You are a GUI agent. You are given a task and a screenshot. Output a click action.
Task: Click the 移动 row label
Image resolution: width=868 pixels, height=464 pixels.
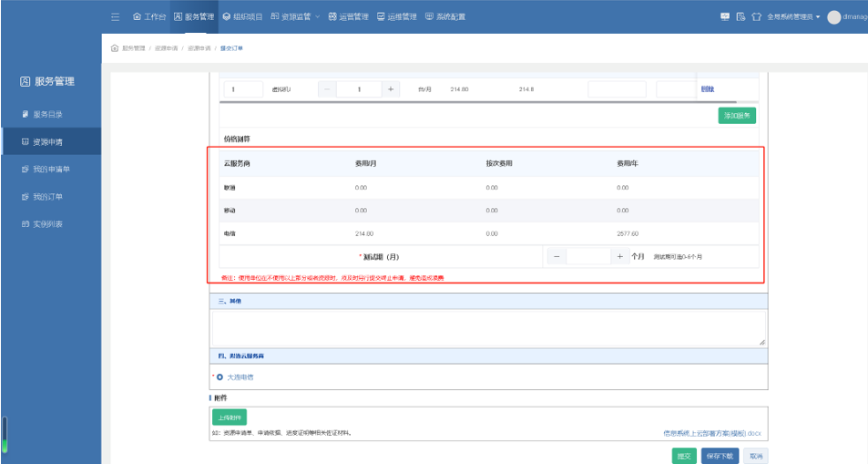pos(230,211)
